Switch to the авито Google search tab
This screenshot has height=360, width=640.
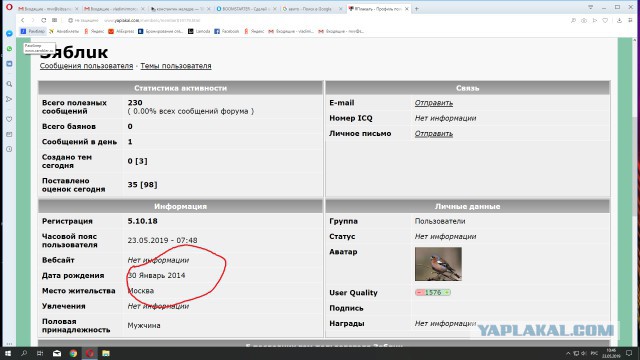point(312,9)
